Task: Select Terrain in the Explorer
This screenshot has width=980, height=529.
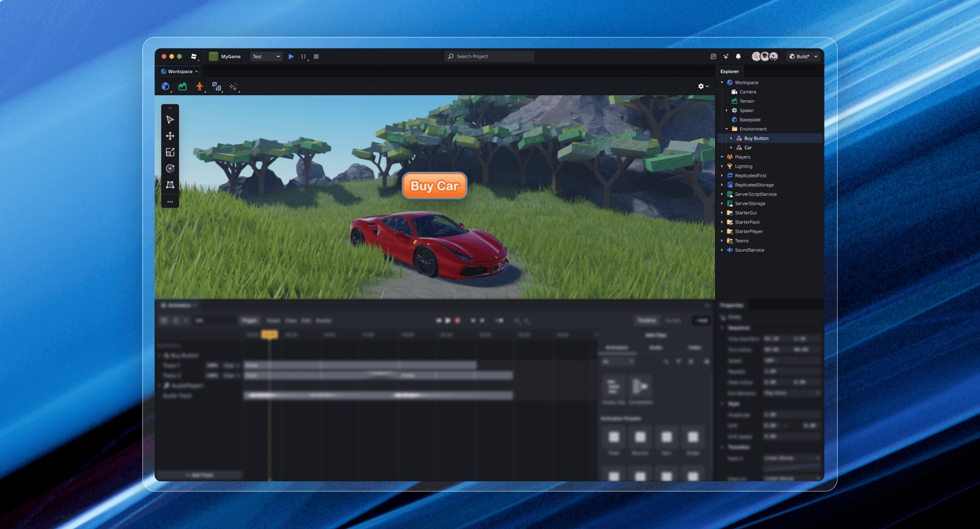Action: (747, 101)
